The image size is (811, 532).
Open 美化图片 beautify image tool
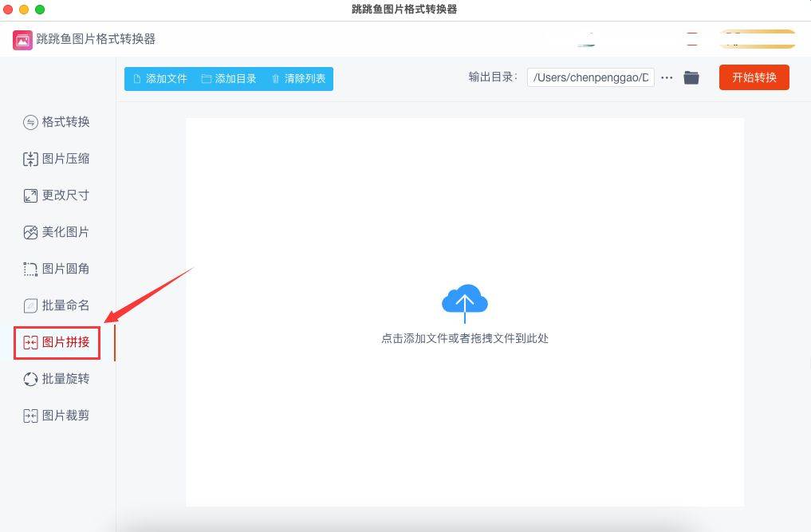(57, 232)
